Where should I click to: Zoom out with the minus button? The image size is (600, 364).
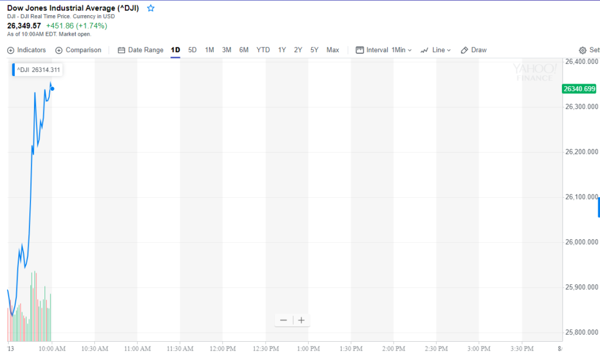[284, 320]
